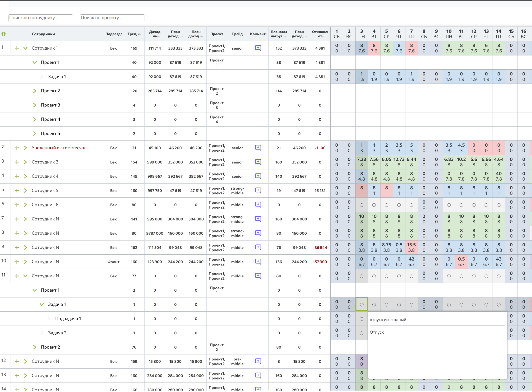This screenshot has width=532, height=392.
Task: Click day 3 cell for Задача 2
Action: [361, 333]
